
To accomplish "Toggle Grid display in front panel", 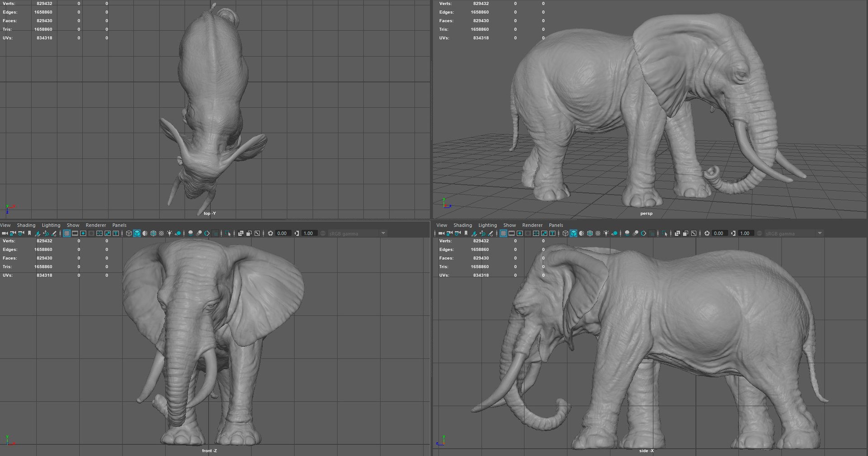I will click(66, 233).
